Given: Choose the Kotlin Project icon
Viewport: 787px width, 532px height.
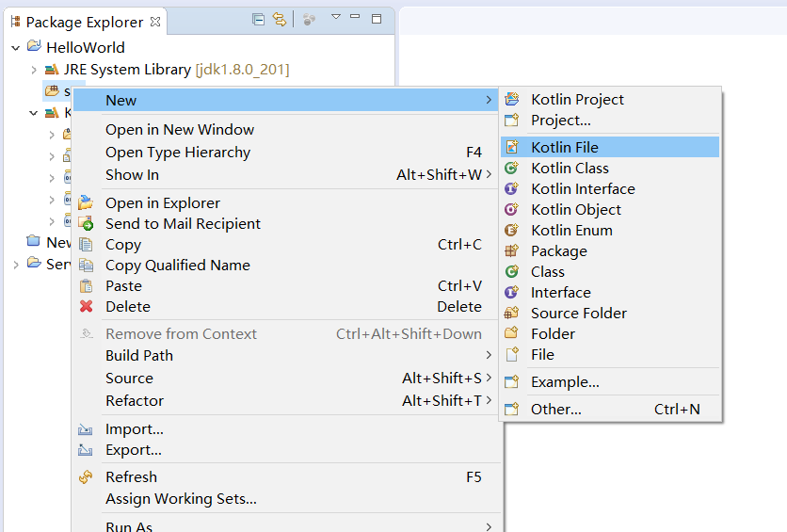Looking at the screenshot, I should [512, 99].
